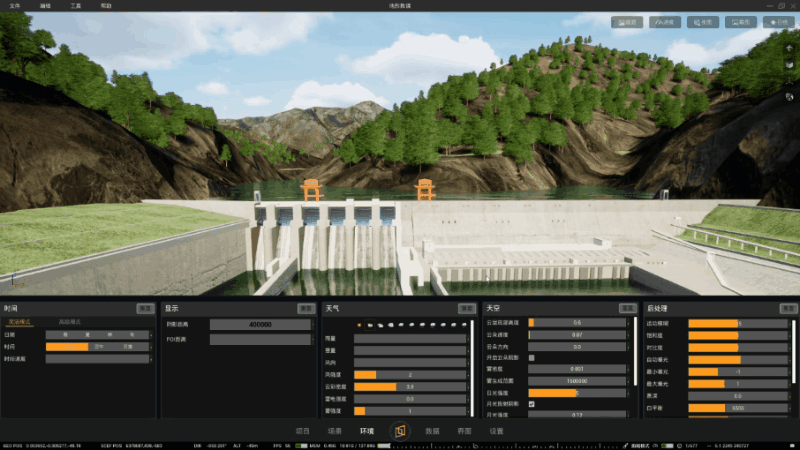Viewport: 800px width, 450px height.
Task: Select the highlighted partly cloudy weather icon
Action: tap(370, 324)
